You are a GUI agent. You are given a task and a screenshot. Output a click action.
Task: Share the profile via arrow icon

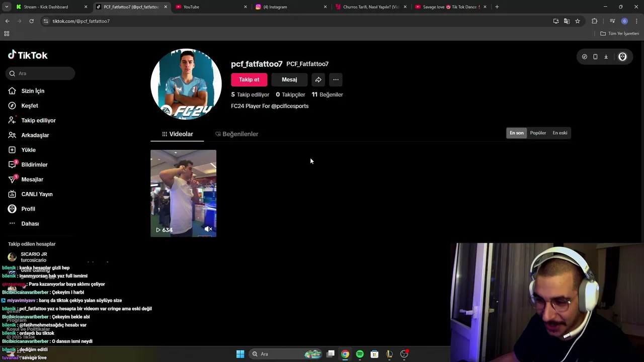318,79
